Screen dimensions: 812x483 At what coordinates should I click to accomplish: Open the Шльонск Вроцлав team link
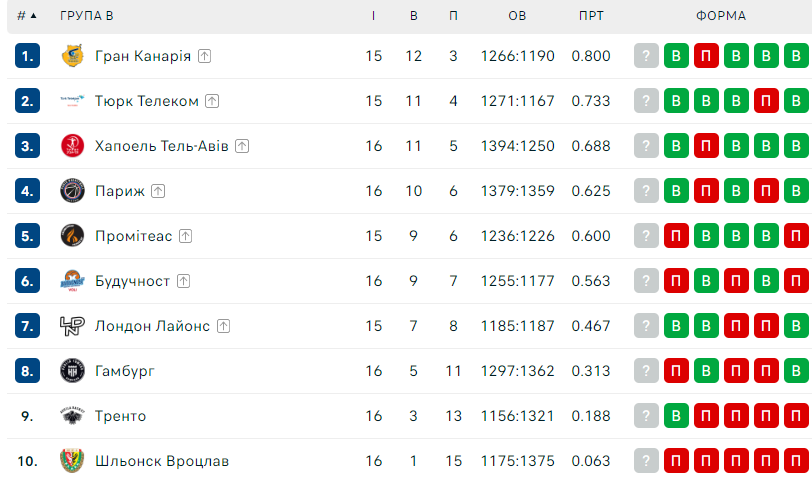pos(162,461)
